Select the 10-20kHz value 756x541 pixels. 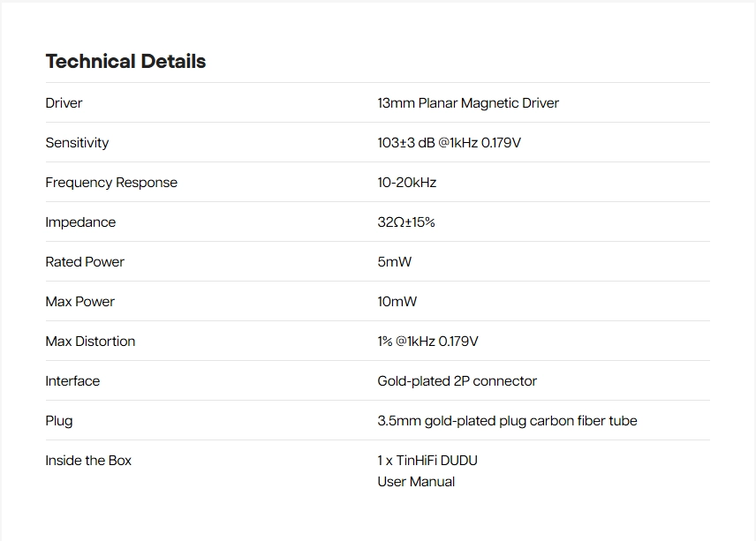(406, 183)
